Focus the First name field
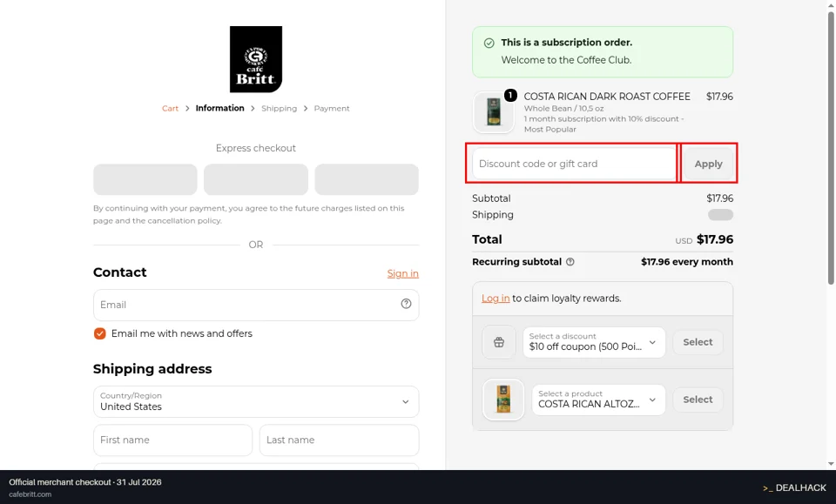The width and height of the screenshot is (836, 504). [172, 440]
